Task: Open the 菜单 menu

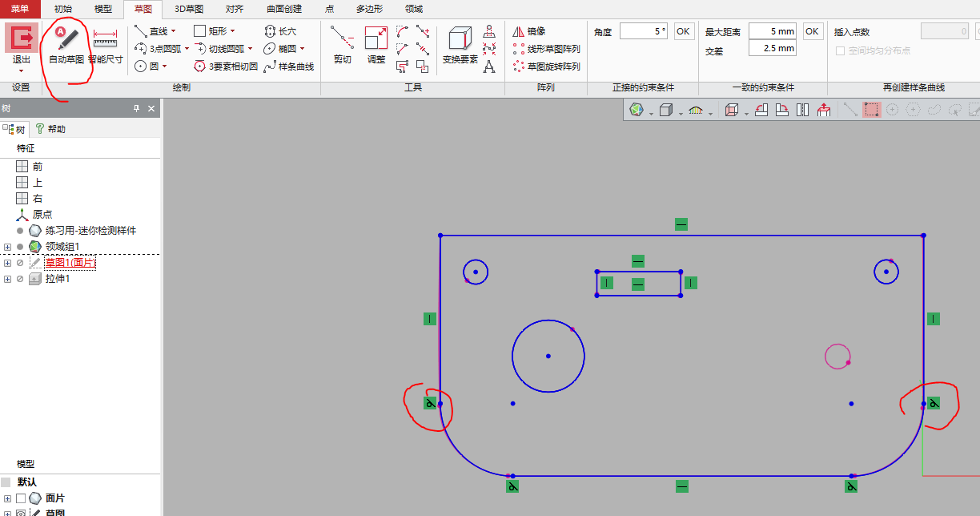Action: pos(20,9)
